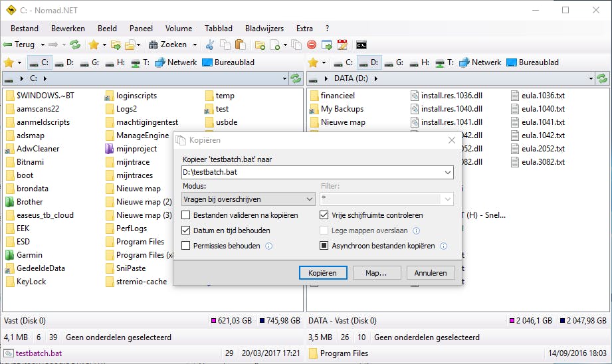Click the window with green arrow icon
The width and height of the screenshot is (612, 364).
point(327,45)
